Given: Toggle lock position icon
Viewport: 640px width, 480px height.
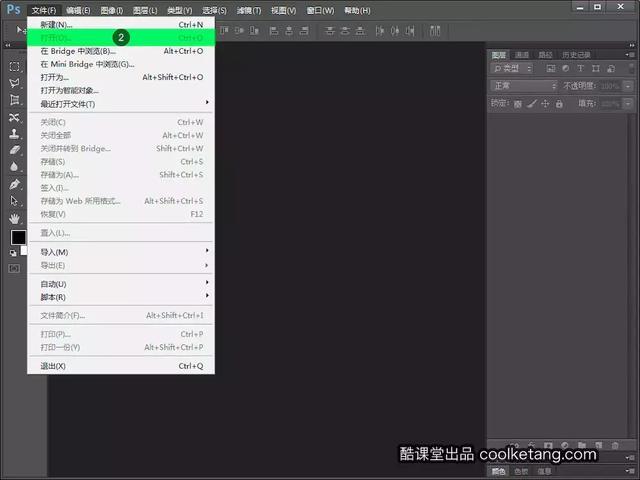Looking at the screenshot, I should point(545,104).
